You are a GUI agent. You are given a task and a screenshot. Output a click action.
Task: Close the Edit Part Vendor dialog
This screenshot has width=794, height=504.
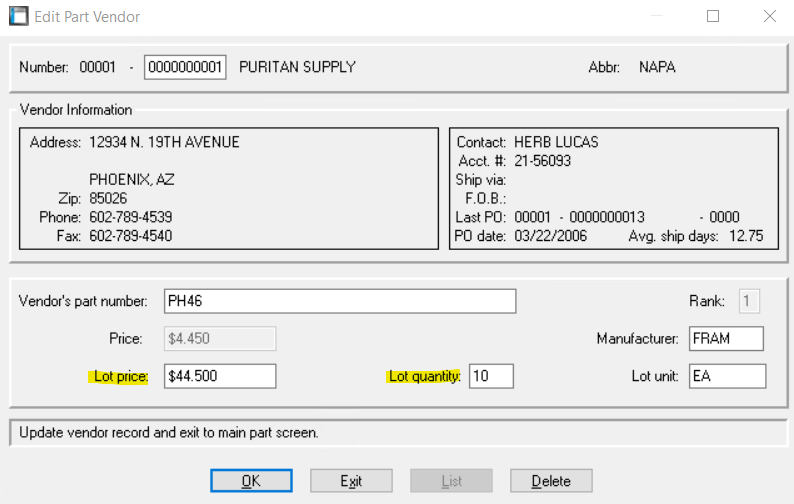coord(769,16)
